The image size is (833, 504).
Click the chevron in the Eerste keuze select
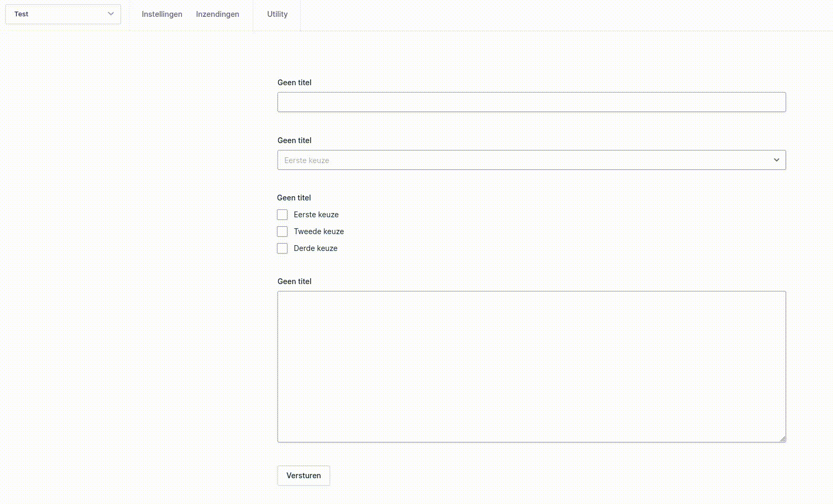pos(776,160)
